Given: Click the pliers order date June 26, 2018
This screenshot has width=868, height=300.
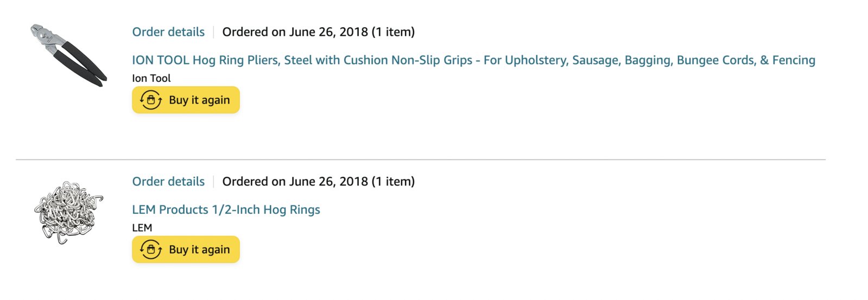Looking at the screenshot, I should 328,32.
